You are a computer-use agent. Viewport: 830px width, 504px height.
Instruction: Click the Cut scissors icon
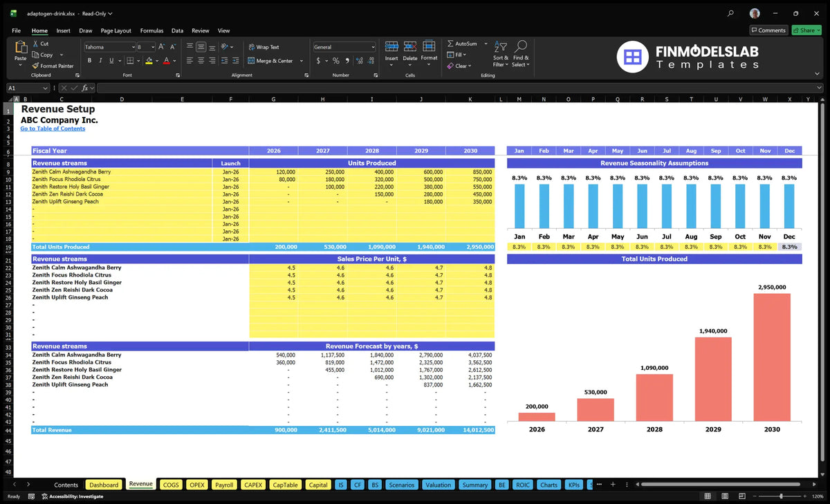(x=35, y=44)
